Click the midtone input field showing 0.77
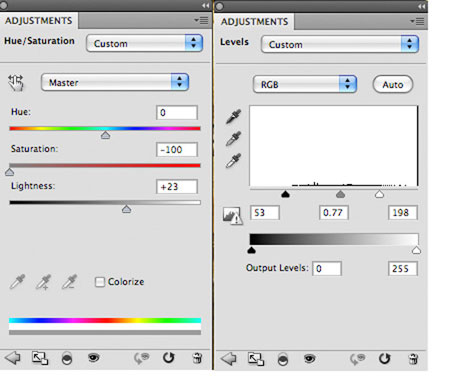 334,213
